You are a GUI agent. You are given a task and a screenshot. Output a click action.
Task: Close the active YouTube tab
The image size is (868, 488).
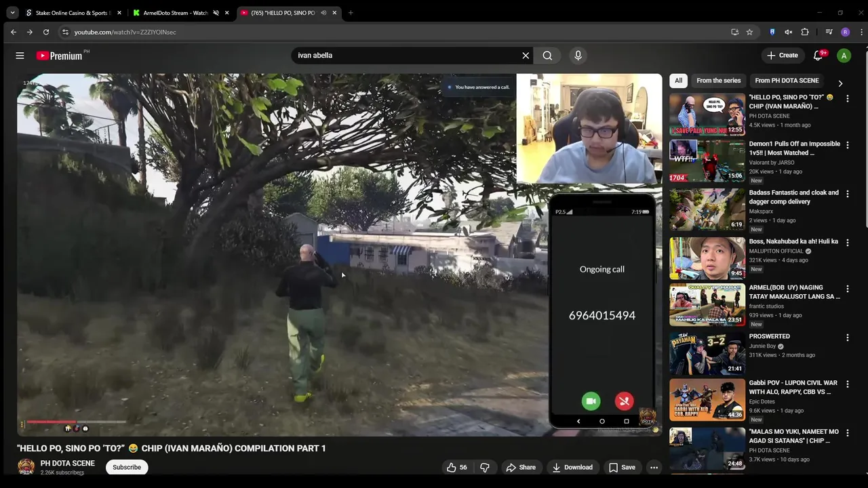pos(334,13)
